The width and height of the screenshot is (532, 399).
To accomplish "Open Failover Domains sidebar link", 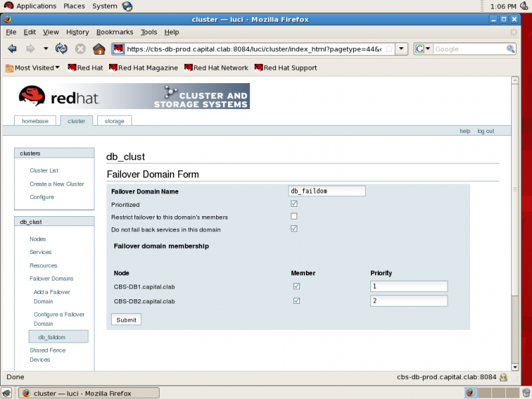I will tap(51, 279).
